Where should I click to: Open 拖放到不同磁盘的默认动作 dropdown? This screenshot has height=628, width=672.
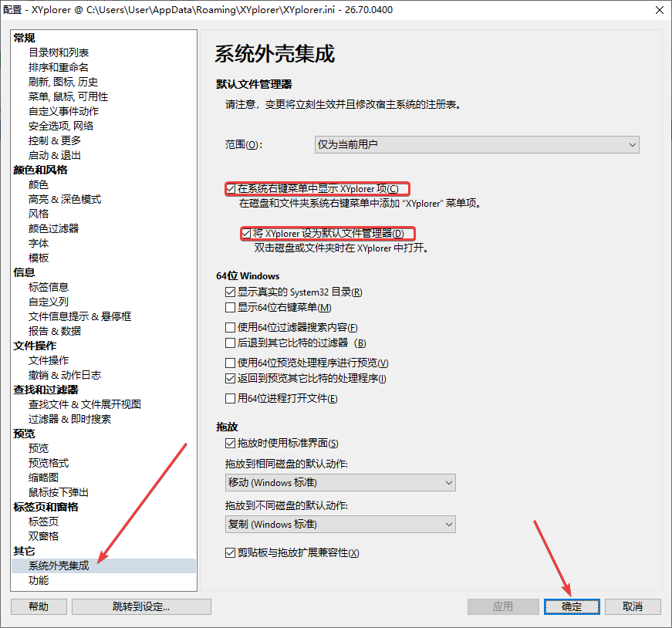pos(340,525)
